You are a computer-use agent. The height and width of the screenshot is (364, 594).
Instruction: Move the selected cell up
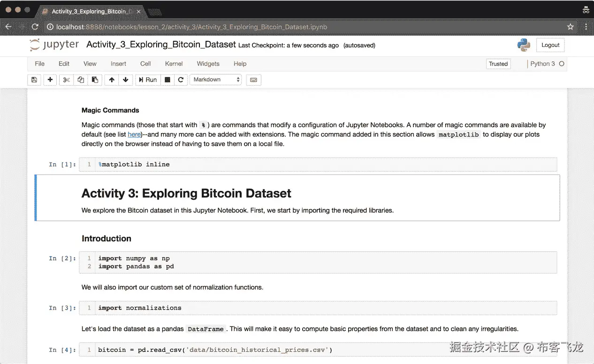[112, 80]
